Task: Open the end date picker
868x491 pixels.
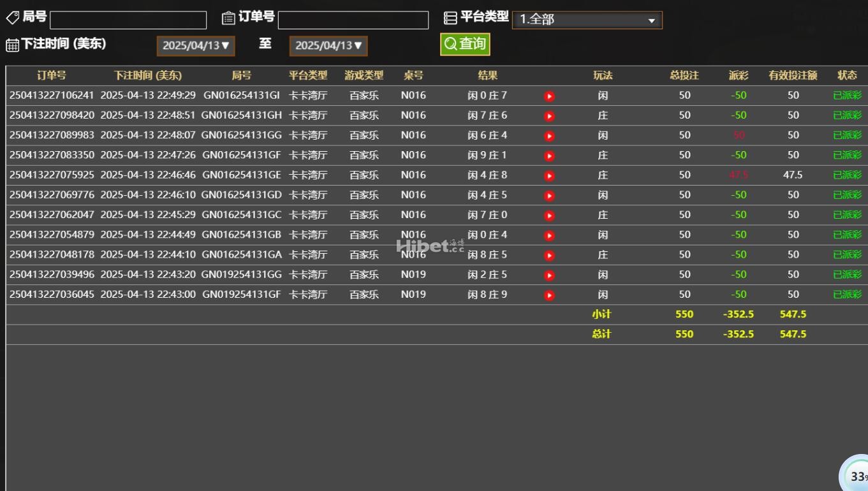Action: 328,46
